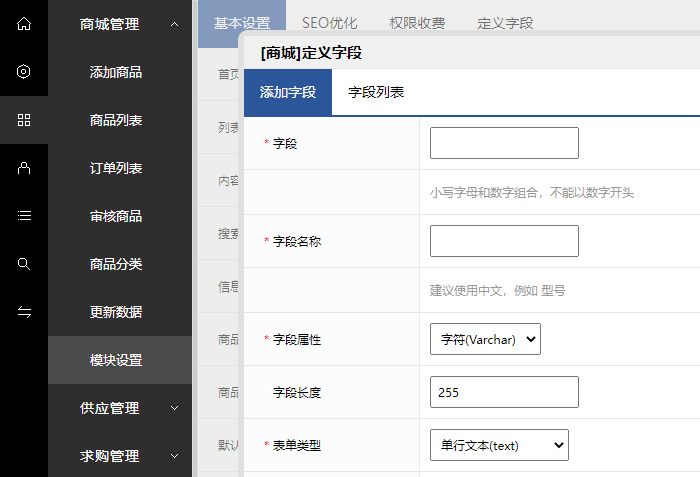Click the 字段名称 text input box
The height and width of the screenshot is (477, 700).
(x=504, y=241)
